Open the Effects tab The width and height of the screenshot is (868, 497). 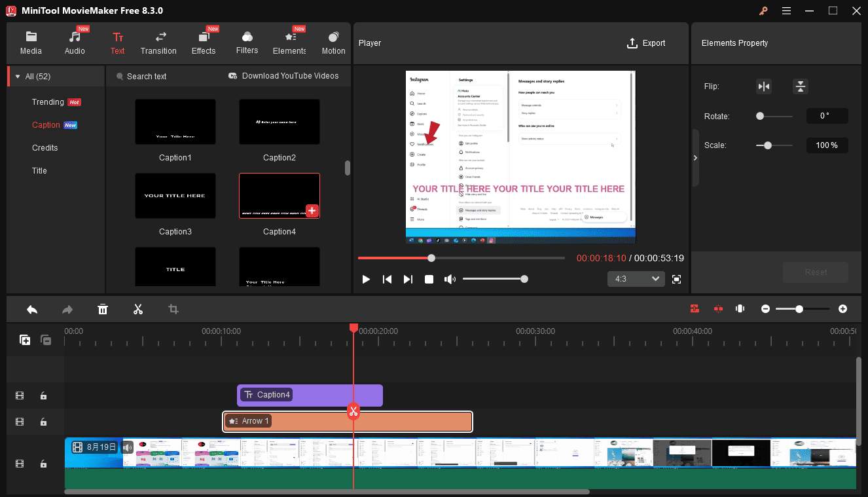(x=204, y=43)
